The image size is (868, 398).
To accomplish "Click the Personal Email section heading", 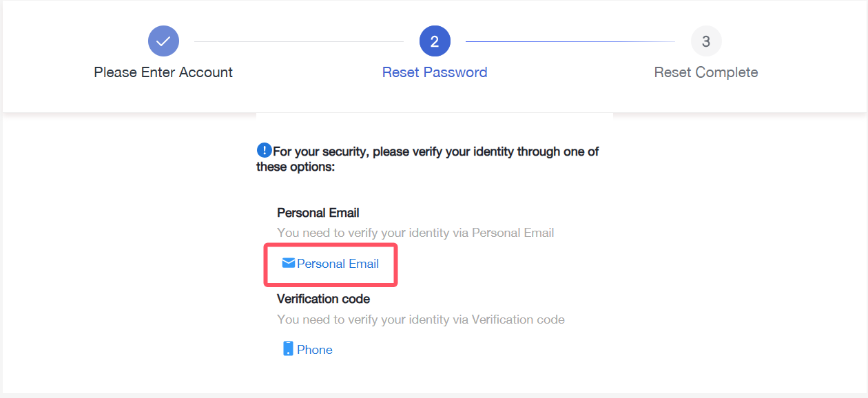I will point(318,213).
